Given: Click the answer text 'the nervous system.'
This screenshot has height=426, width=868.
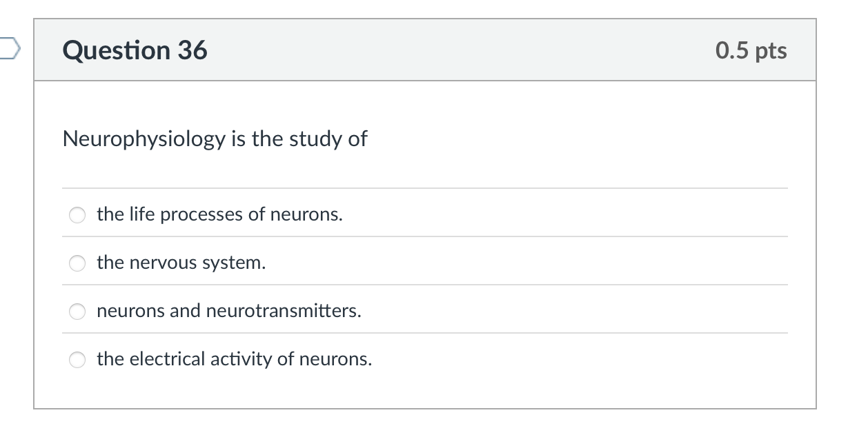Looking at the screenshot, I should [181, 263].
